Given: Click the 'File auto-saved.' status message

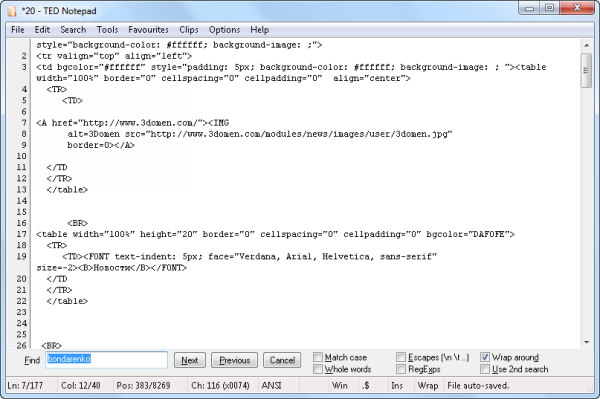Looking at the screenshot, I should click(x=478, y=386).
